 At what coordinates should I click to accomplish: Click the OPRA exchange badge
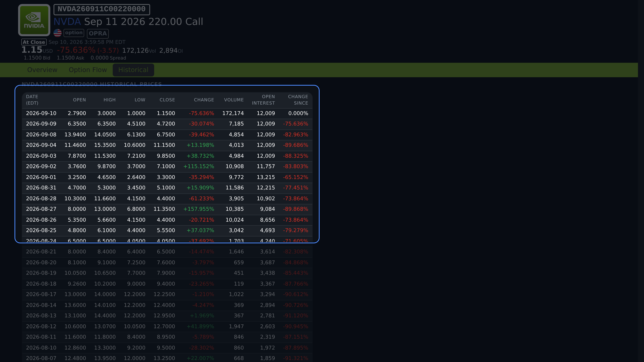(98, 33)
